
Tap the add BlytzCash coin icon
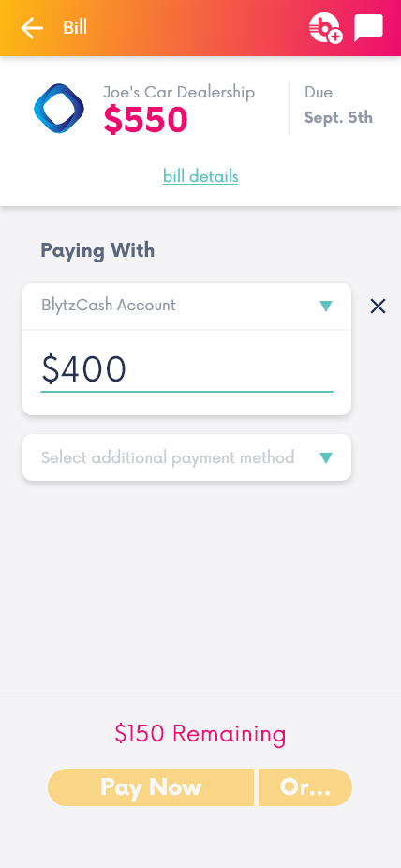(326, 28)
